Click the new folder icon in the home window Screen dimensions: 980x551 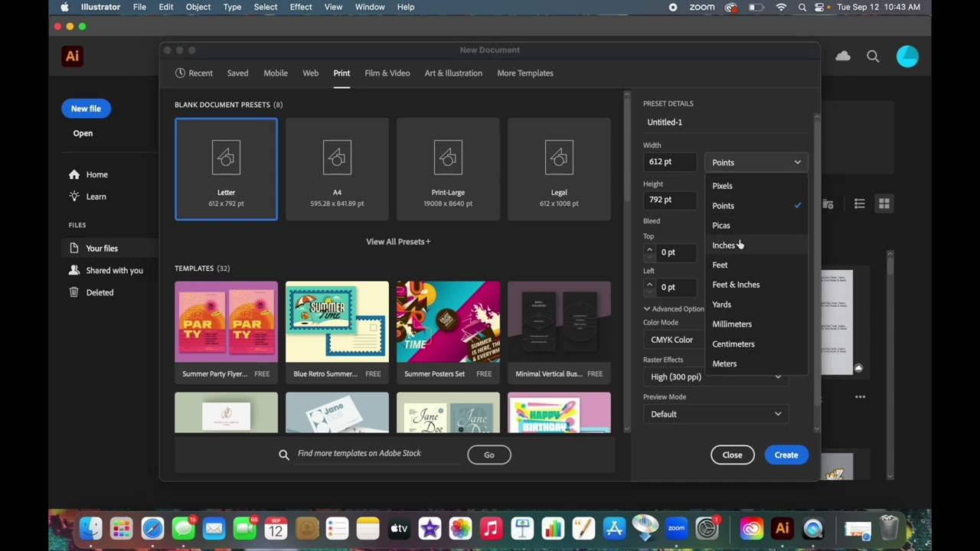point(828,204)
